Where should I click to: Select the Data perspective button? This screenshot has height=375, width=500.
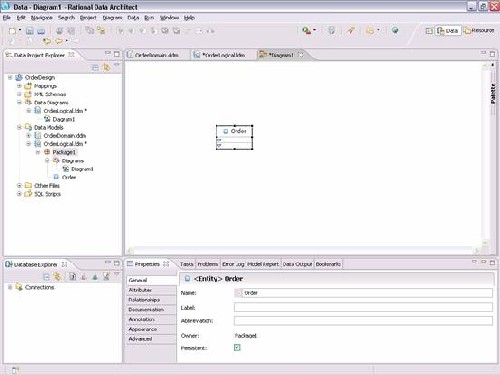tap(448, 31)
